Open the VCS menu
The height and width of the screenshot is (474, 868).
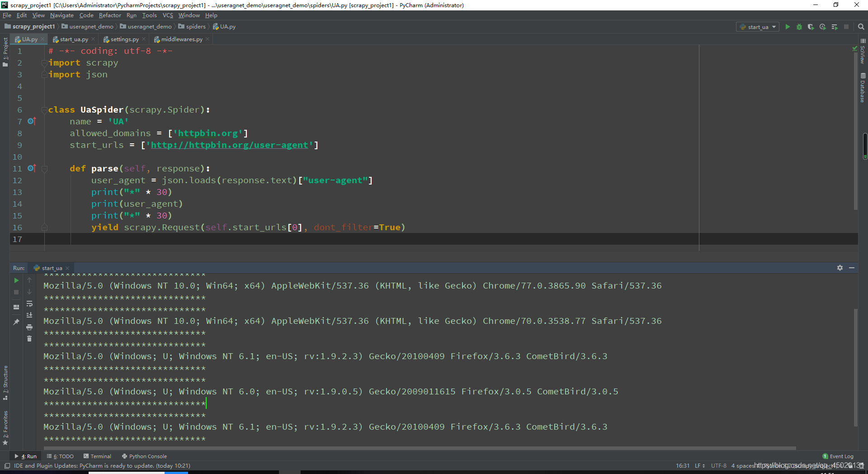point(168,15)
